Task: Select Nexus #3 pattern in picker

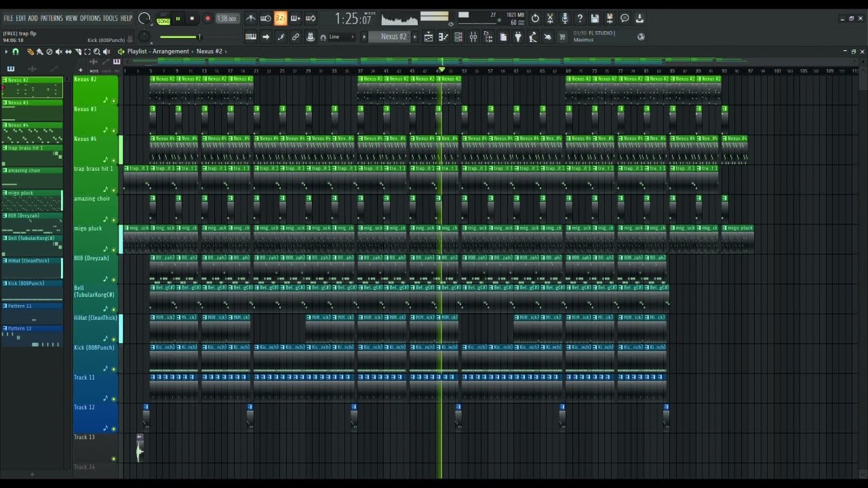Action: 32,110
